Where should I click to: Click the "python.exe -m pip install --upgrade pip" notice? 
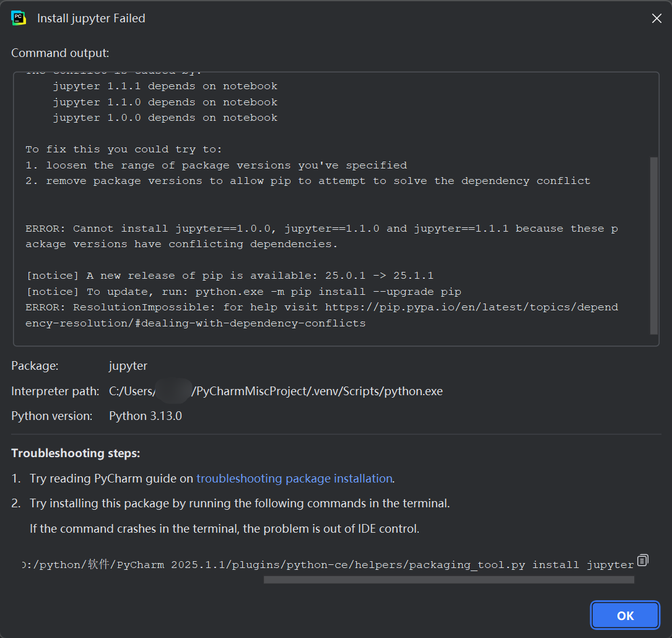(x=243, y=292)
